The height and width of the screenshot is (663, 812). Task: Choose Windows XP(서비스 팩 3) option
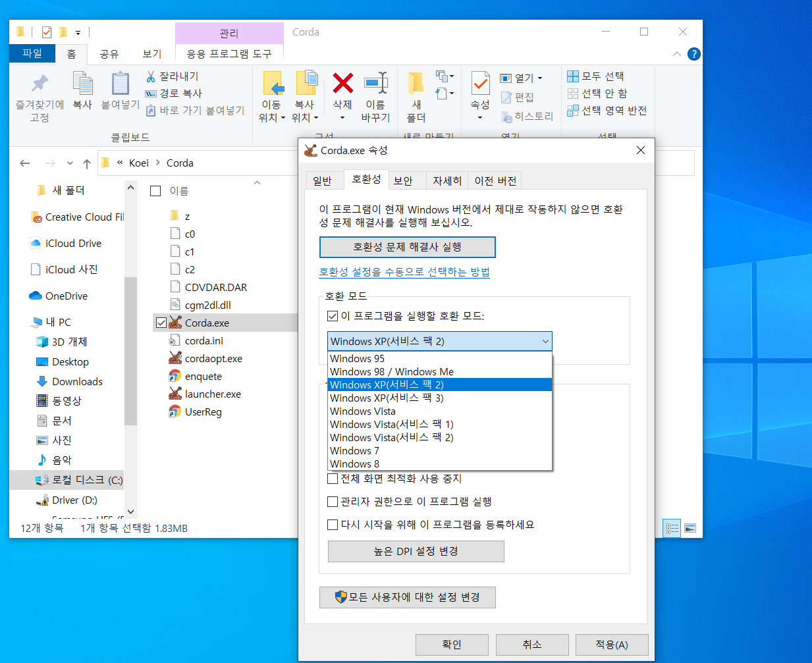click(x=440, y=398)
